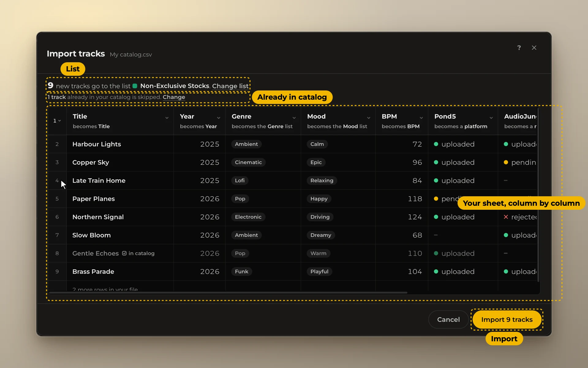Click the Cancel button
The height and width of the screenshot is (368, 588).
tap(448, 320)
